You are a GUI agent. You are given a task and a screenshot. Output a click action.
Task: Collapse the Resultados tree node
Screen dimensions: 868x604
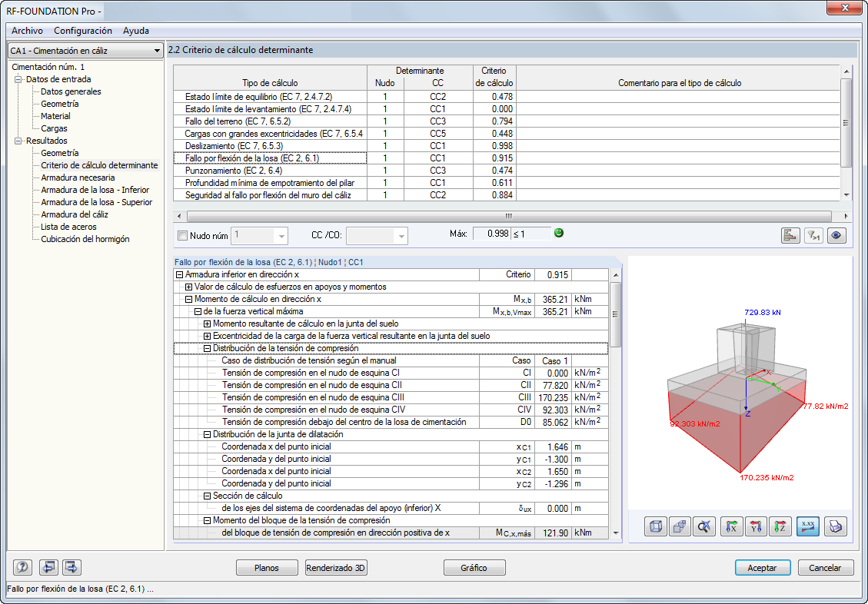pos(18,141)
